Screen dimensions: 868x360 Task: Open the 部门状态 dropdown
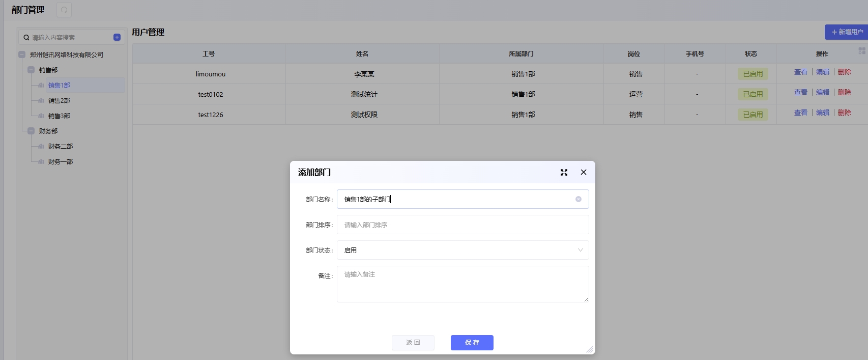coord(462,250)
